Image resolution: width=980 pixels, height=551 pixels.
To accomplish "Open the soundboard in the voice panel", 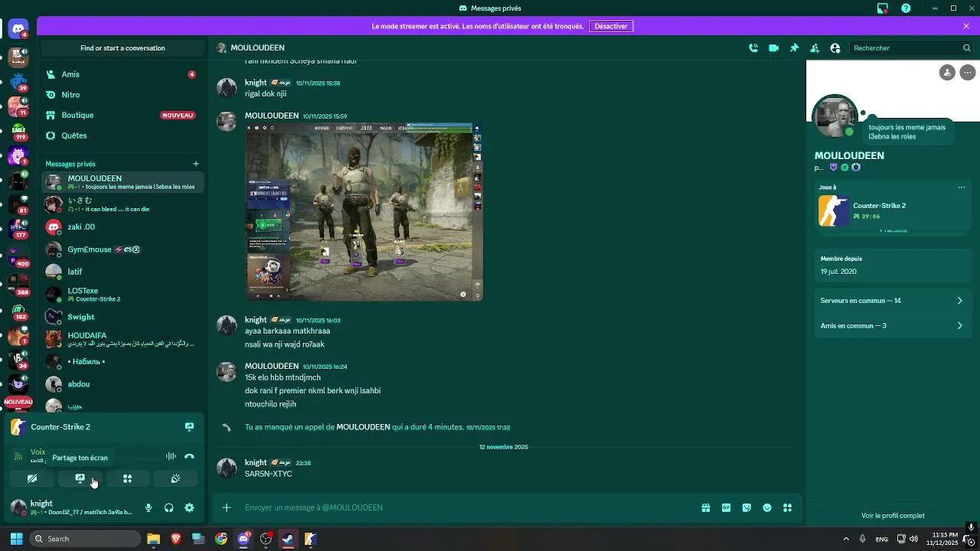I will pyautogui.click(x=175, y=478).
